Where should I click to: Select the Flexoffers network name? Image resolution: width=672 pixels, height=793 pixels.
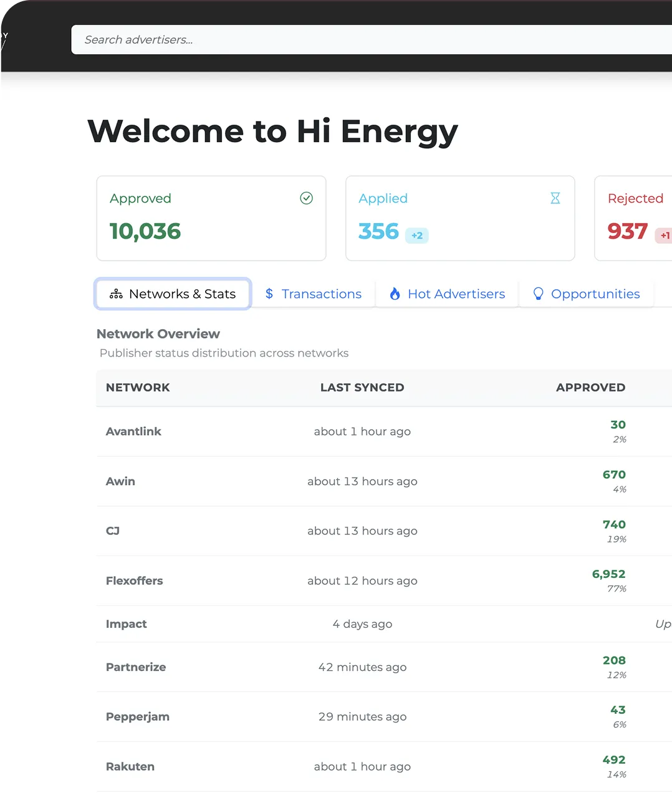tap(134, 581)
